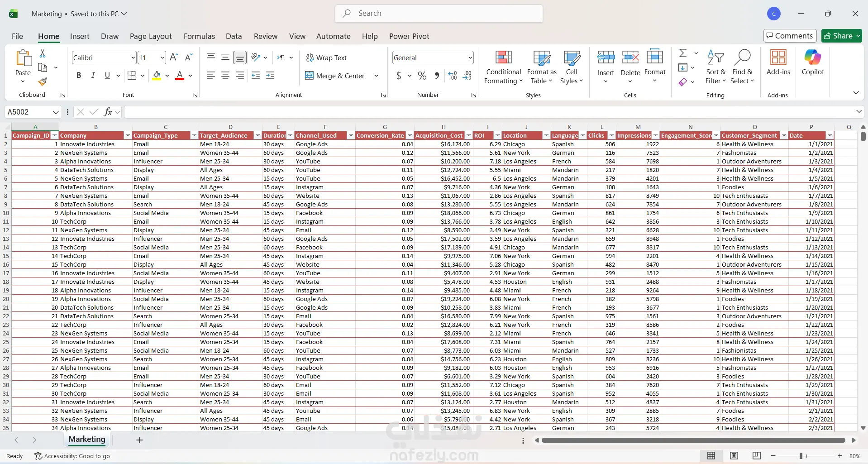Image resolution: width=868 pixels, height=464 pixels.
Task: Click the Format Painter brush icon
Action: click(43, 82)
